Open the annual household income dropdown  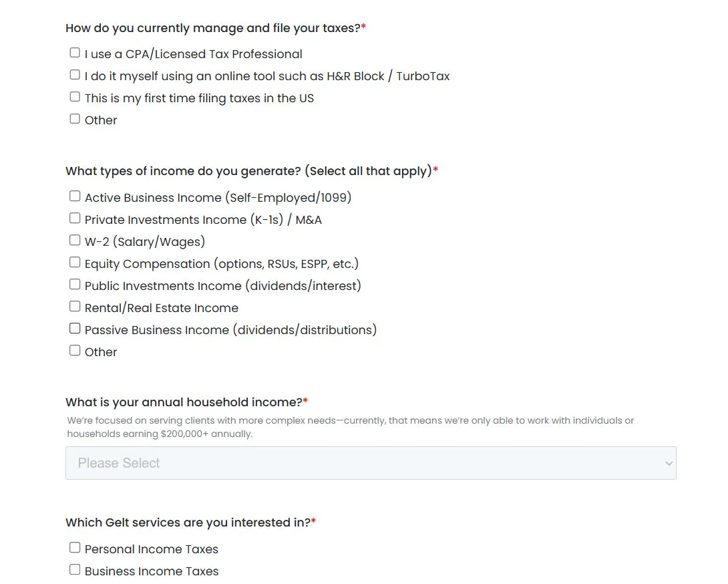coord(371,463)
